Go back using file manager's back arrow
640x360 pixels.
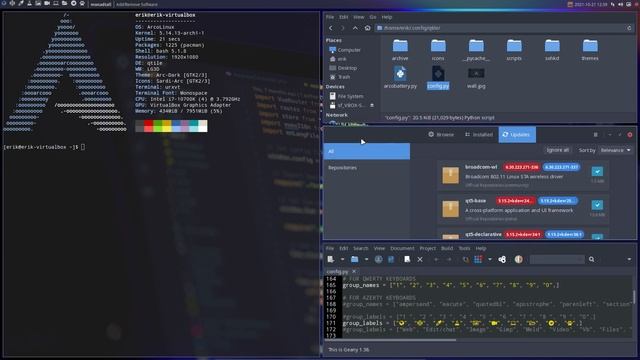[x=331, y=28]
